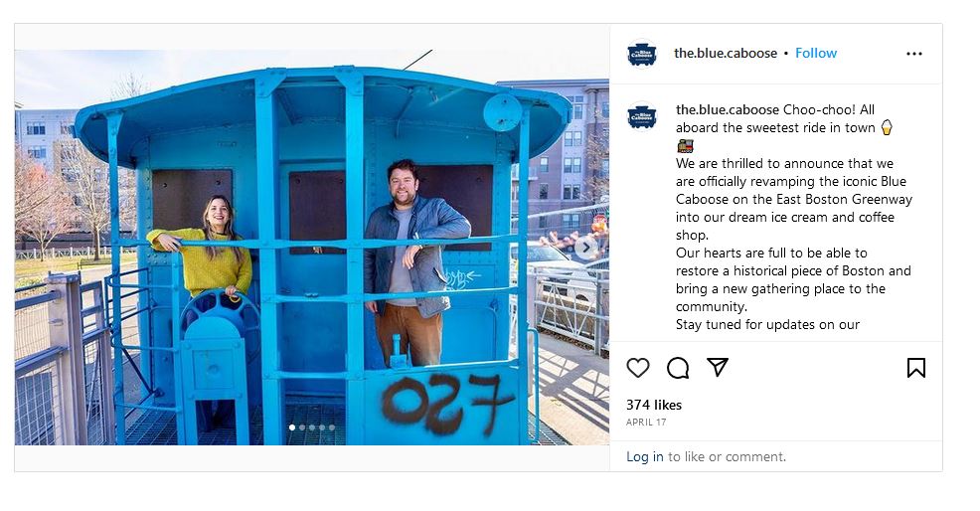
Task: Click the April 17 post date
Action: 646,423
